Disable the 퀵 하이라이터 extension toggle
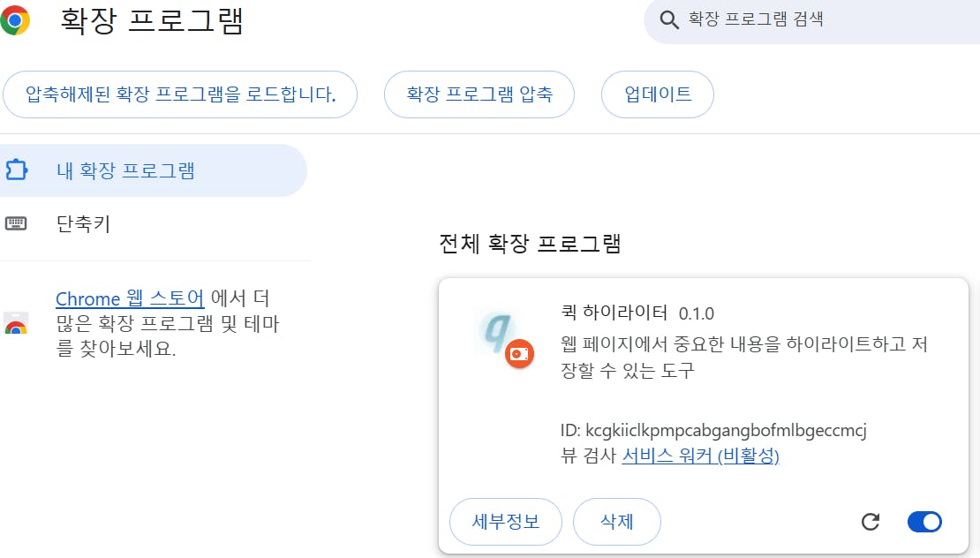Viewport: 980px width, 558px height. click(x=924, y=522)
